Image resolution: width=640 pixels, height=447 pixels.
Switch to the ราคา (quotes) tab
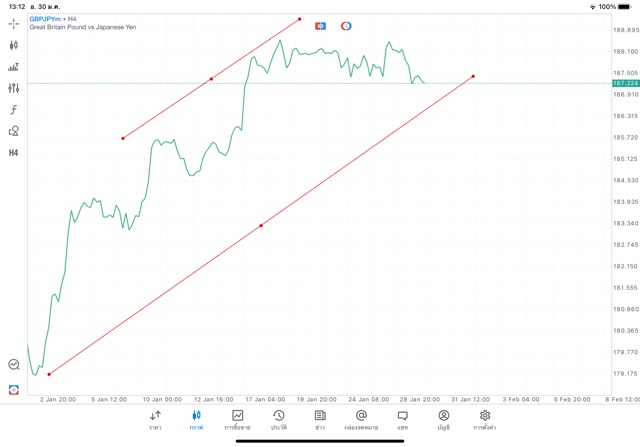(155, 420)
